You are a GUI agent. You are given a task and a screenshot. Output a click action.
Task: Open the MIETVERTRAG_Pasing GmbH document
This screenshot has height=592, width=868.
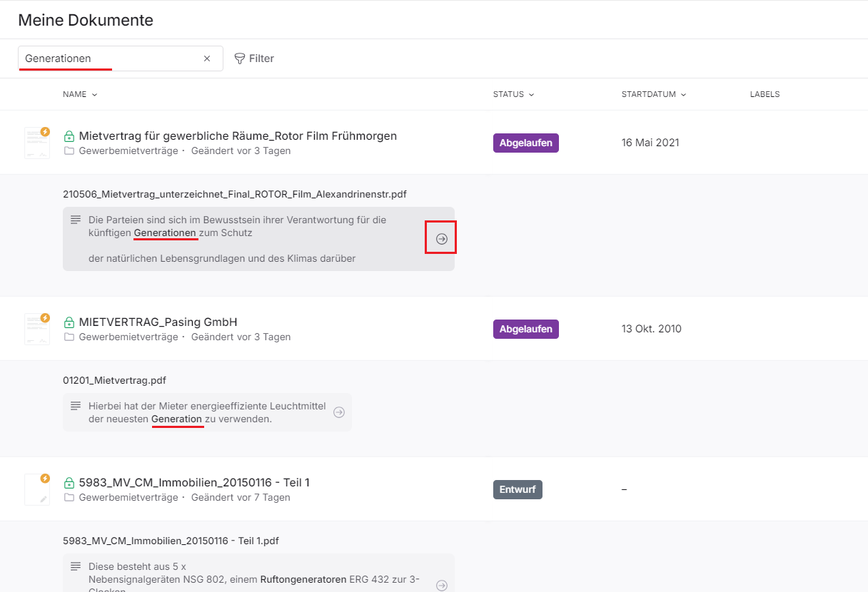coord(158,322)
